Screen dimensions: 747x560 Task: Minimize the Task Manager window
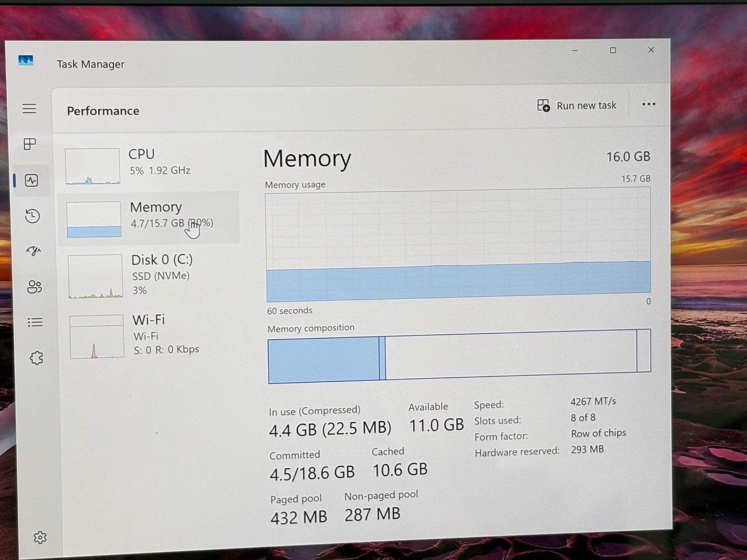click(x=575, y=50)
